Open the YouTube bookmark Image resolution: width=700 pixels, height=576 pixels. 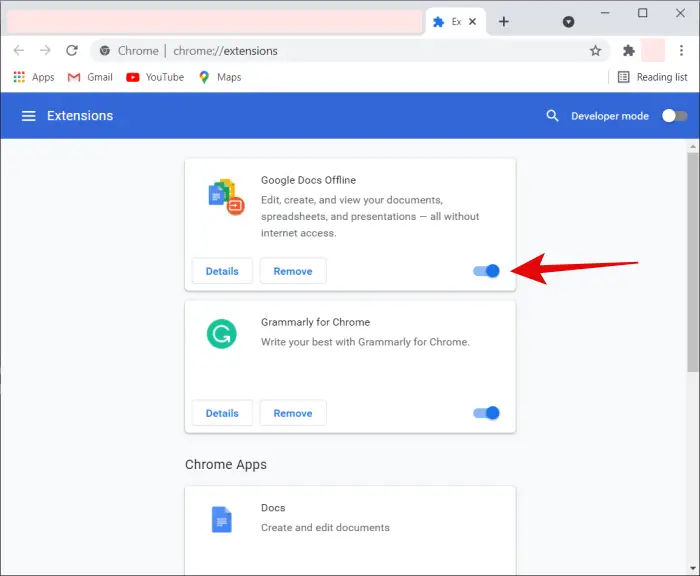(155, 77)
